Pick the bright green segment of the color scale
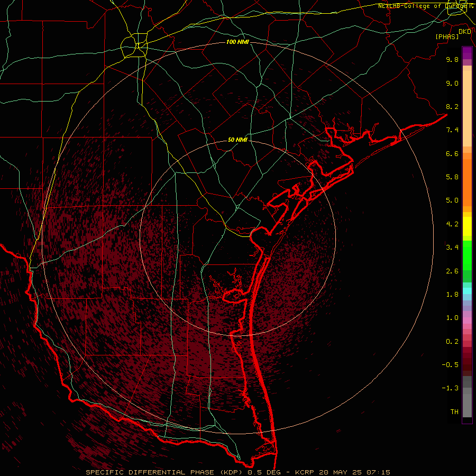 coord(467,255)
